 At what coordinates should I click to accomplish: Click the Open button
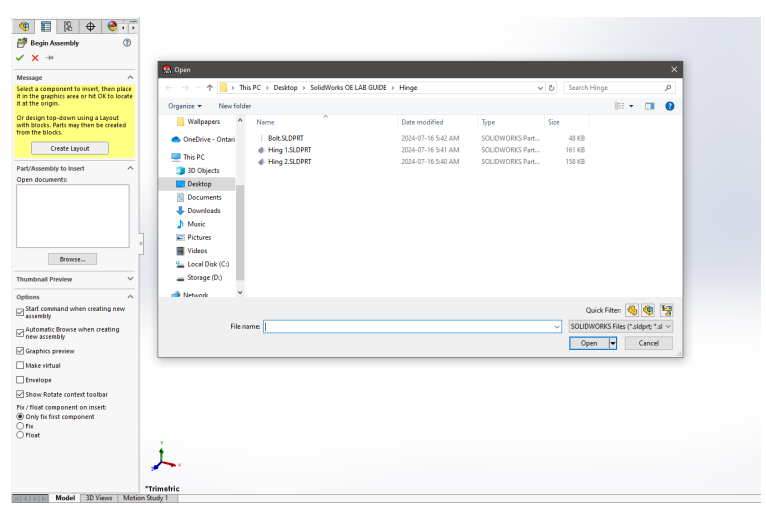(589, 343)
